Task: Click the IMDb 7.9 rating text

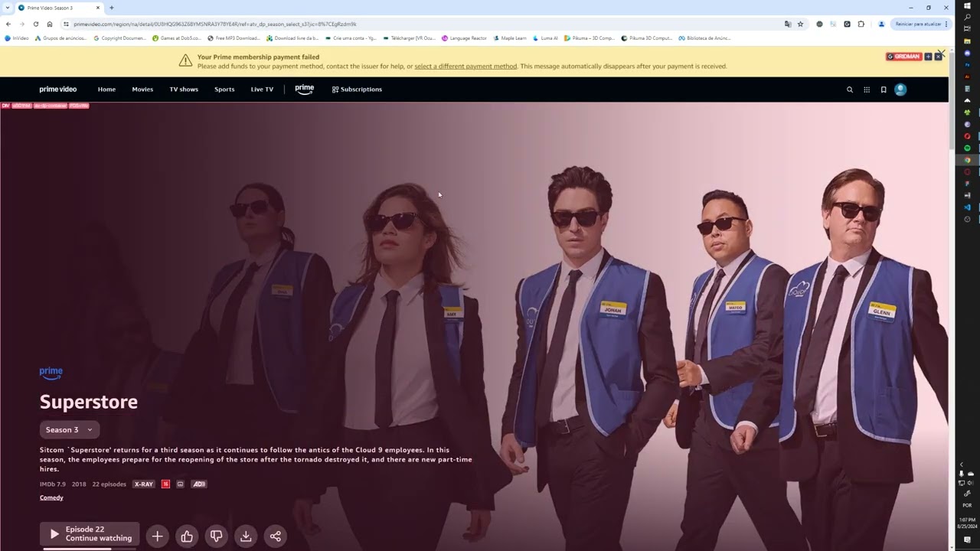Action: click(x=53, y=484)
